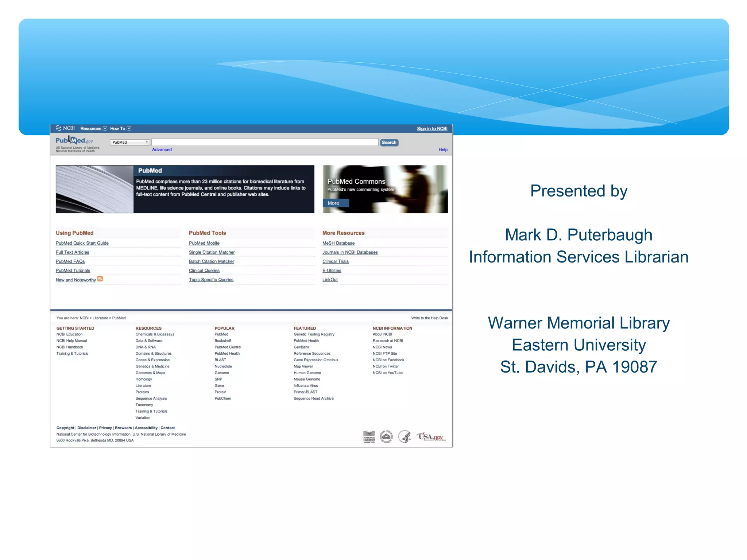This screenshot has height=560, width=747.
Task: Open Clinical Queries link
Action: (204, 271)
